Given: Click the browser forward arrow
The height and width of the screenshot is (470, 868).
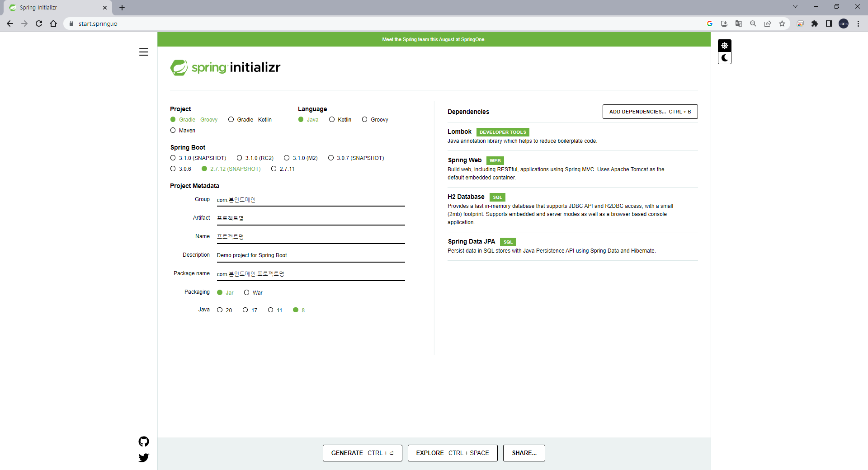Looking at the screenshot, I should [24, 23].
